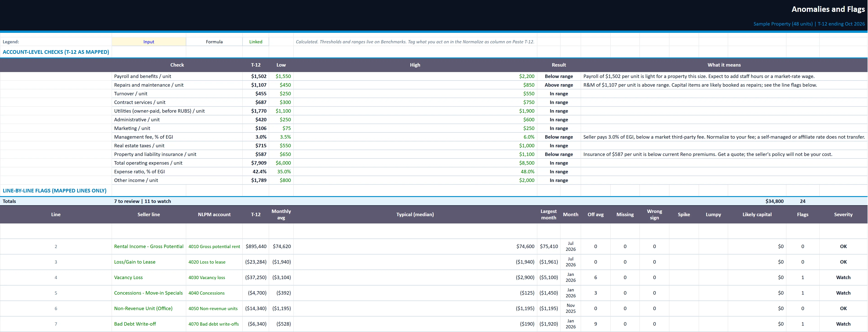The height and width of the screenshot is (332, 868).
Task: Select 'ACCOUNT-LEVEL CHECKS (T-12 AS MAPPED)' heading
Action: coord(56,52)
